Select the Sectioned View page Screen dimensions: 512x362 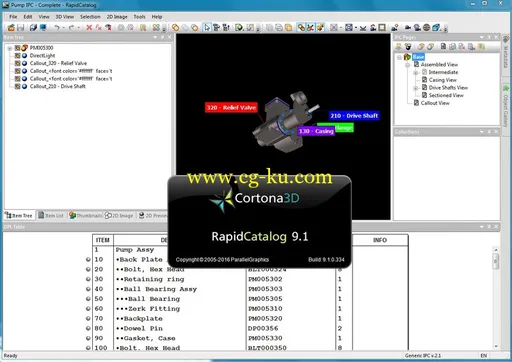(446, 95)
